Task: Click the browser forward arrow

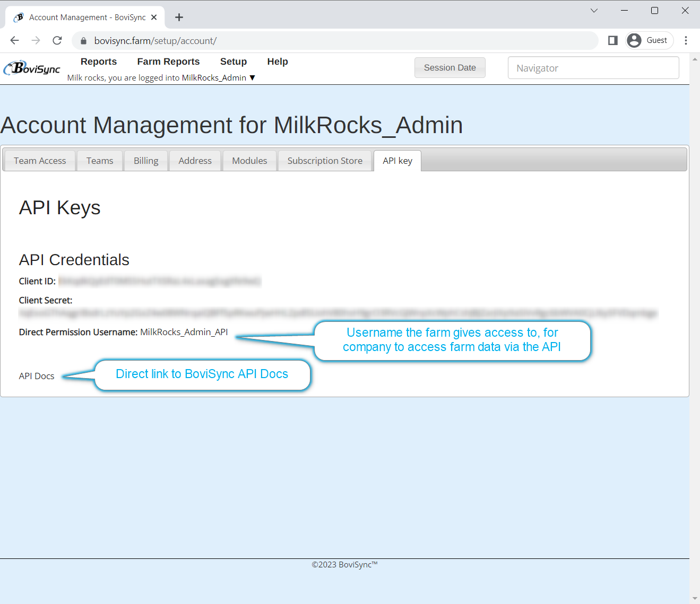Action: (x=36, y=40)
